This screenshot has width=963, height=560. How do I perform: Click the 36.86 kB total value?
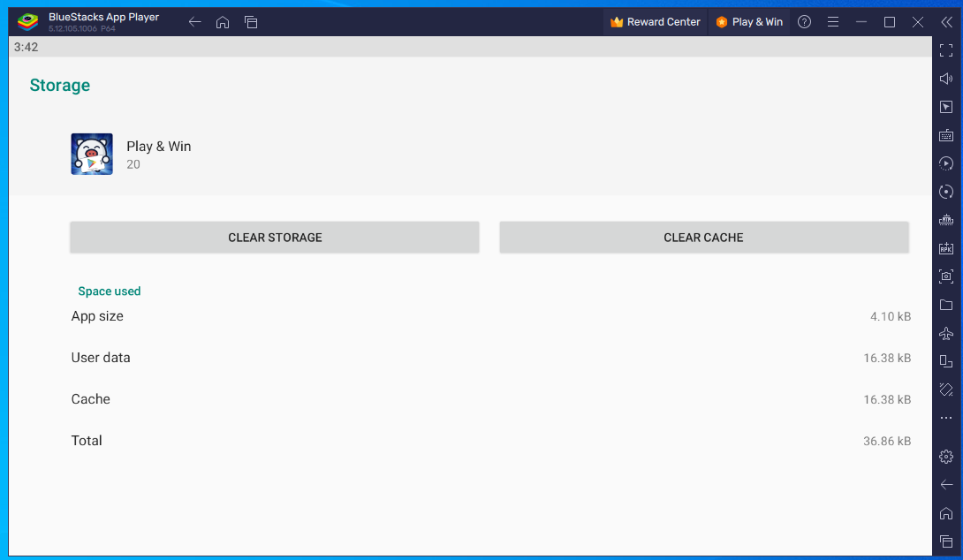[887, 442]
